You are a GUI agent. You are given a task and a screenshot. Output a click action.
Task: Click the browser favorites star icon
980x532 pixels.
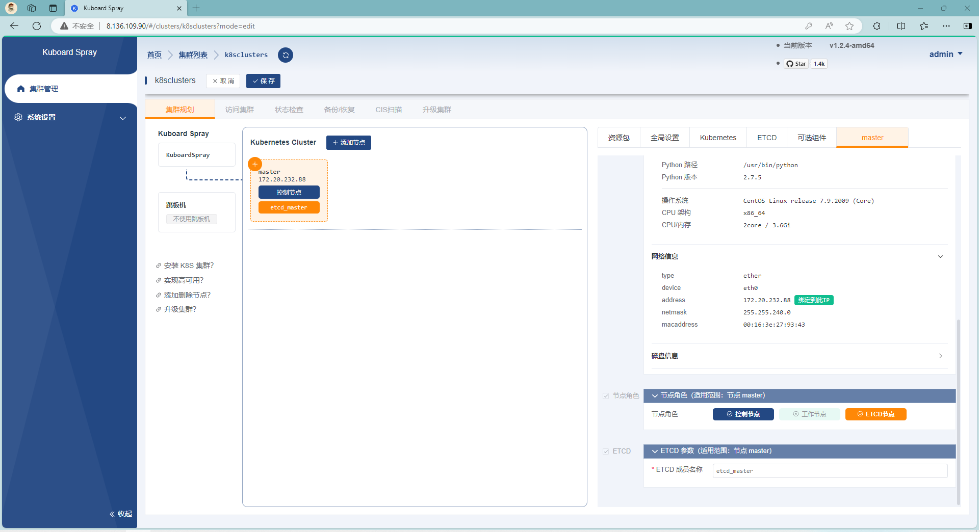pyautogui.click(x=849, y=26)
